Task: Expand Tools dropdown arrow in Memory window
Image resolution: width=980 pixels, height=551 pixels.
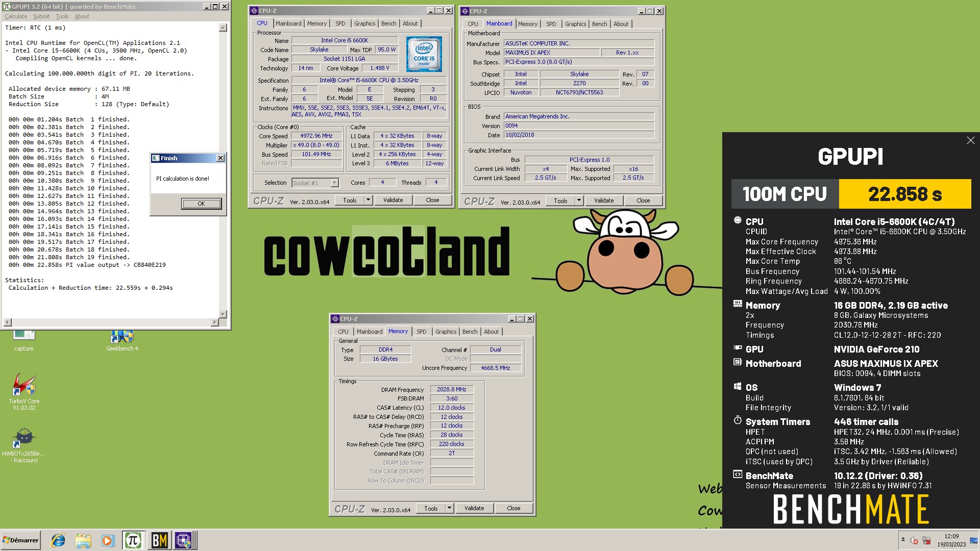Action: [449, 508]
